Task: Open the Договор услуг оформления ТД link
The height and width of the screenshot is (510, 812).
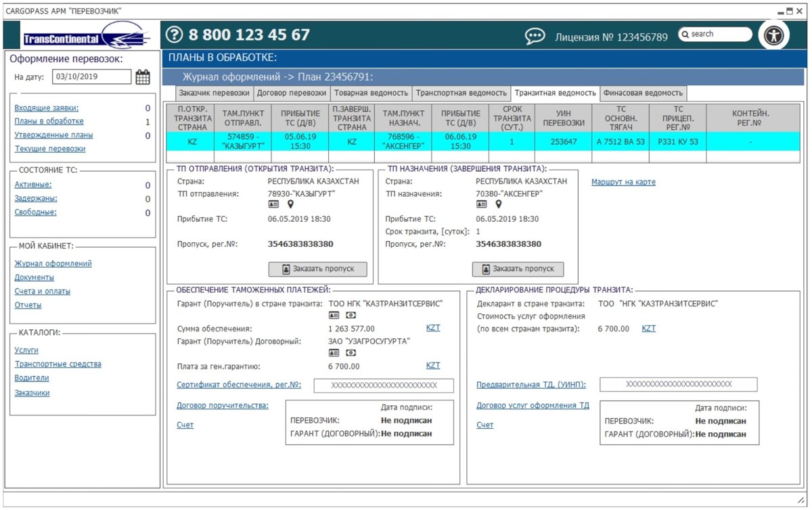Action: [x=533, y=405]
